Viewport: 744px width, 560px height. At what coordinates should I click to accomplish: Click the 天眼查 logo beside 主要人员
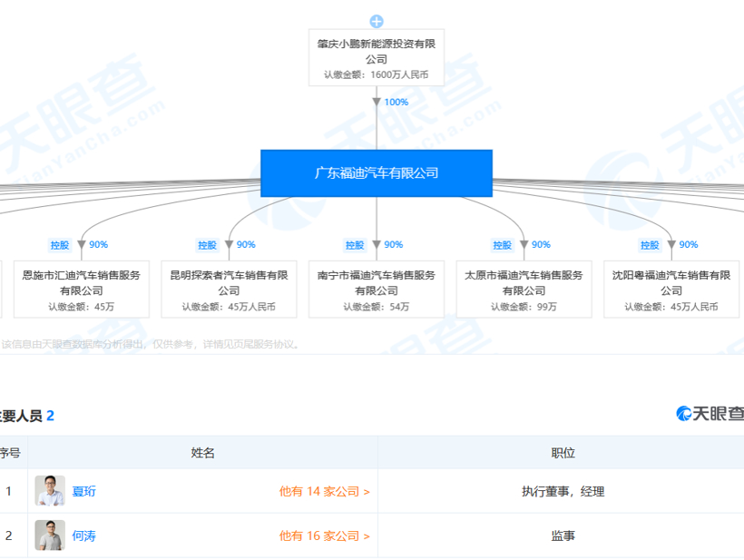pos(710,414)
